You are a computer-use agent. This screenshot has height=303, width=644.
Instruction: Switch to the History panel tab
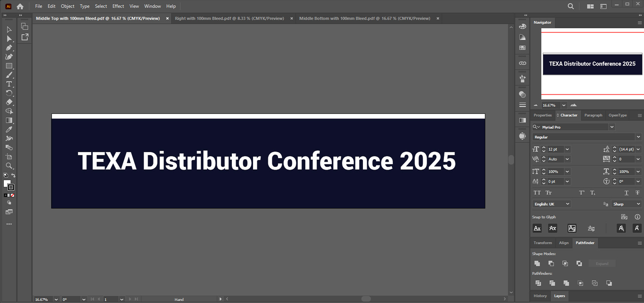540,296
